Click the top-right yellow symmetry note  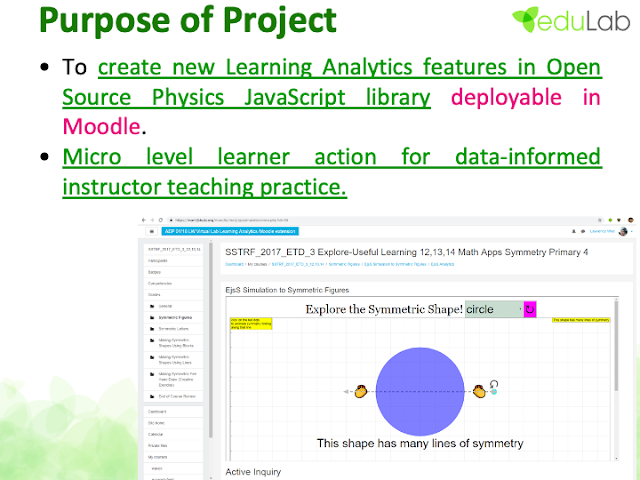581,320
